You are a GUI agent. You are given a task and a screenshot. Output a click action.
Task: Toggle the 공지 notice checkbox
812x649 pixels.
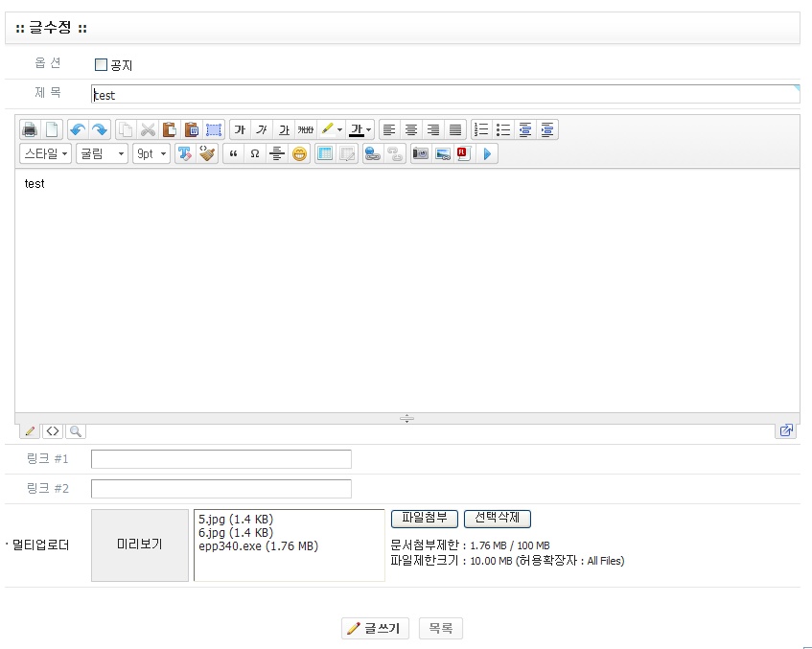[x=101, y=65]
